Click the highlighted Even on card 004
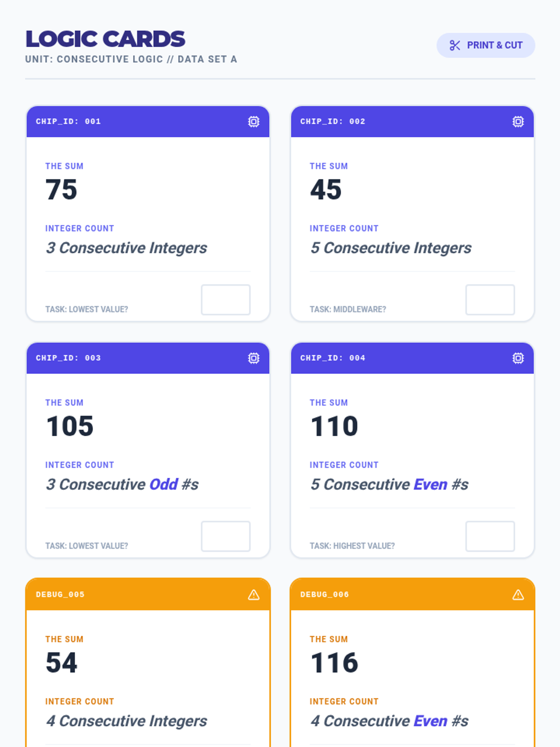This screenshot has height=747, width=560. pos(430,485)
